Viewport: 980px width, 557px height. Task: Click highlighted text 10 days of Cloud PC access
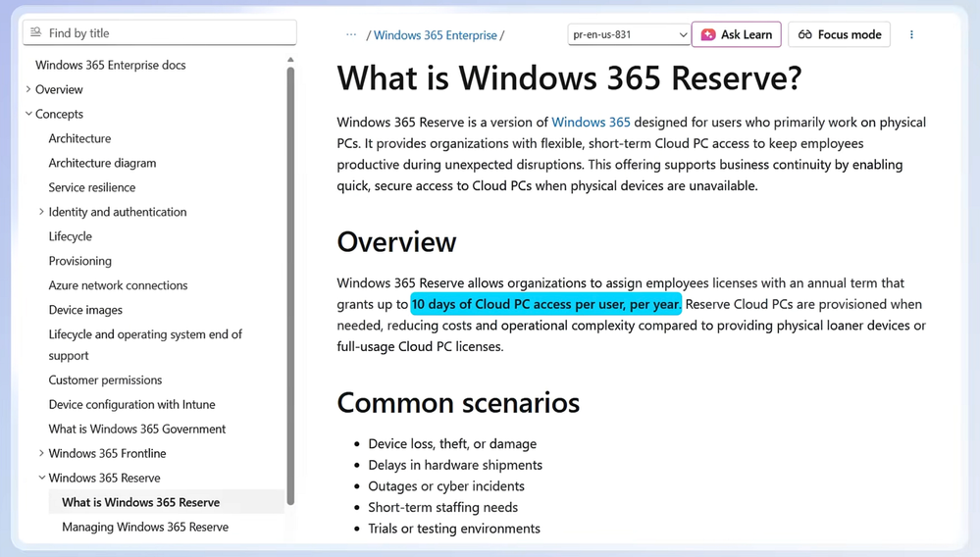(545, 304)
